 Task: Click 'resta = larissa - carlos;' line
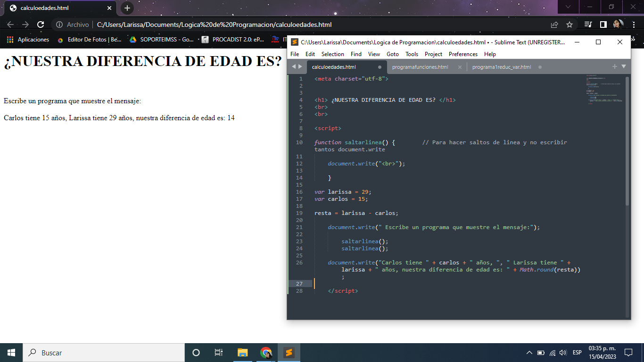(356, 213)
